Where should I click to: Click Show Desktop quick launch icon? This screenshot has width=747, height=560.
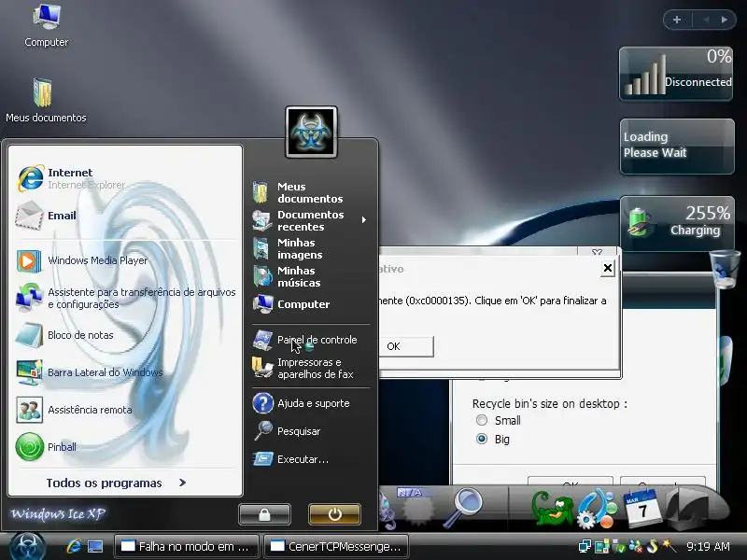pyautogui.click(x=95, y=546)
